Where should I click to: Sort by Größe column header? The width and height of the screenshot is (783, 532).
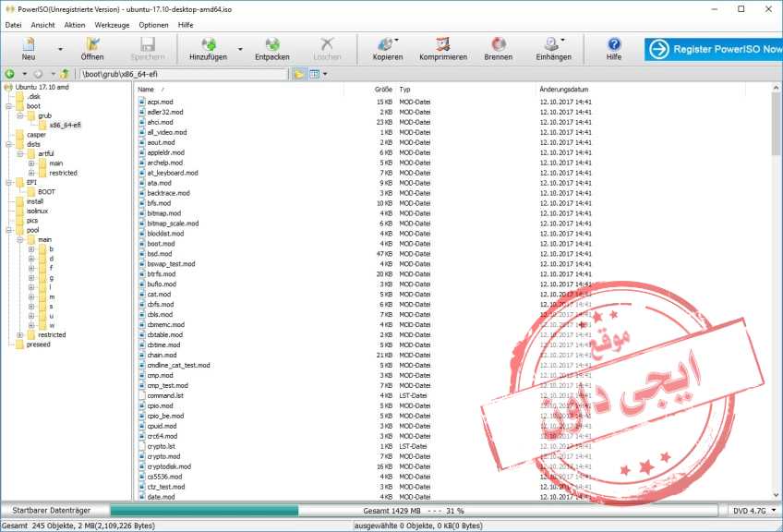(369, 90)
